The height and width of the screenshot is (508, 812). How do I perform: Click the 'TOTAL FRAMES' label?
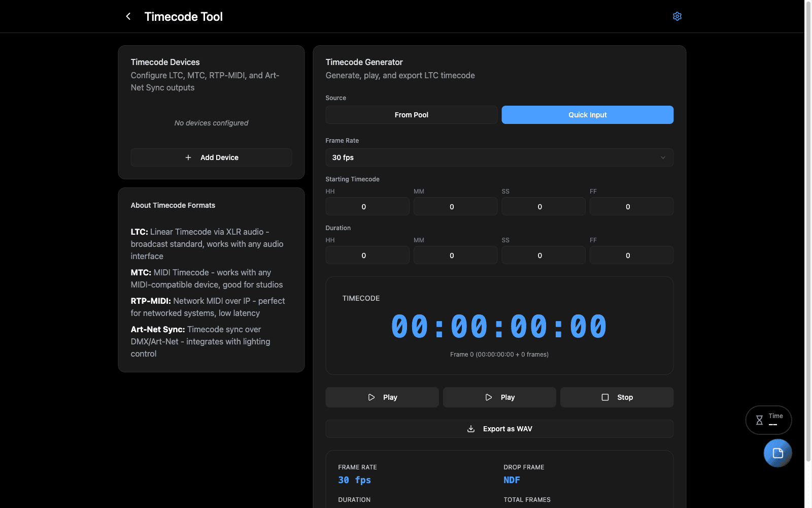(527, 500)
